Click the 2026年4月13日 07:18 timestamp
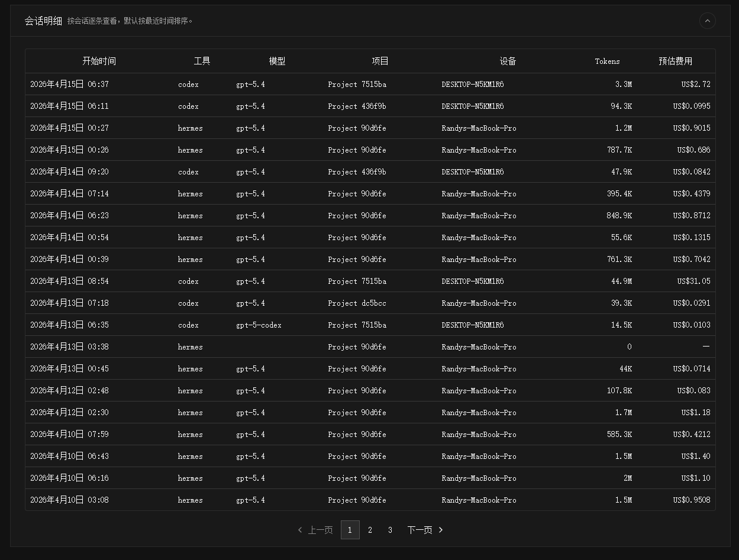Screen dimensions: 739x560 [69, 303]
